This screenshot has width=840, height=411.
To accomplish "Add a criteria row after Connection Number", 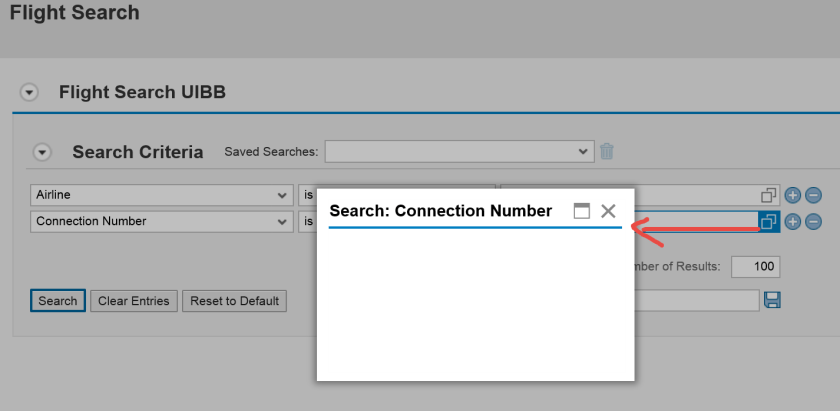I will (x=793, y=221).
